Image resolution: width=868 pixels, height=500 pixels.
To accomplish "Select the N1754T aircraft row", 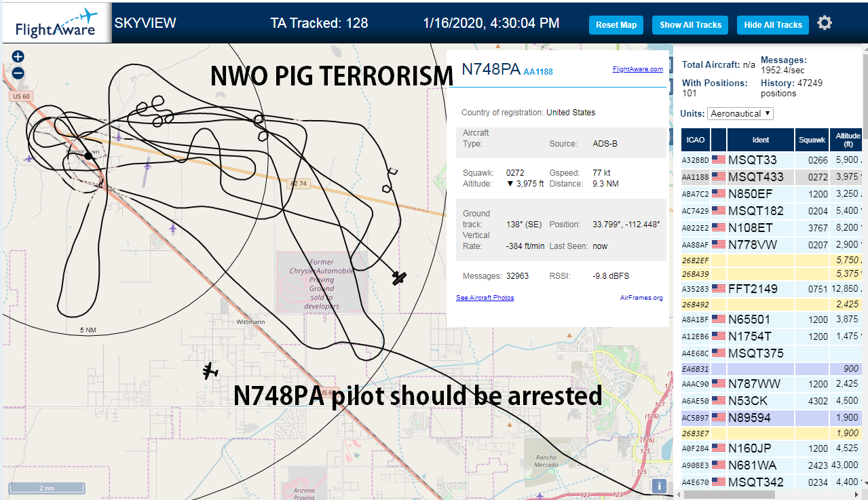I will 771,336.
